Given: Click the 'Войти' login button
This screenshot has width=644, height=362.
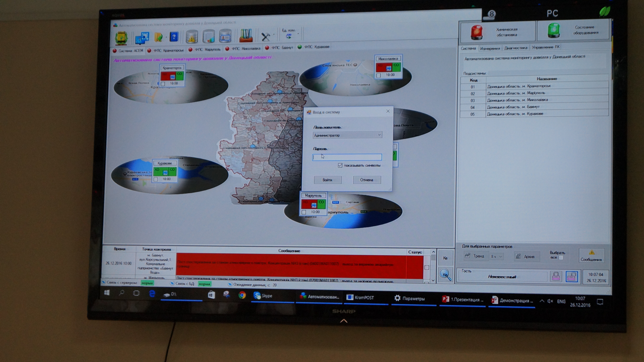Looking at the screenshot, I should tap(328, 180).
